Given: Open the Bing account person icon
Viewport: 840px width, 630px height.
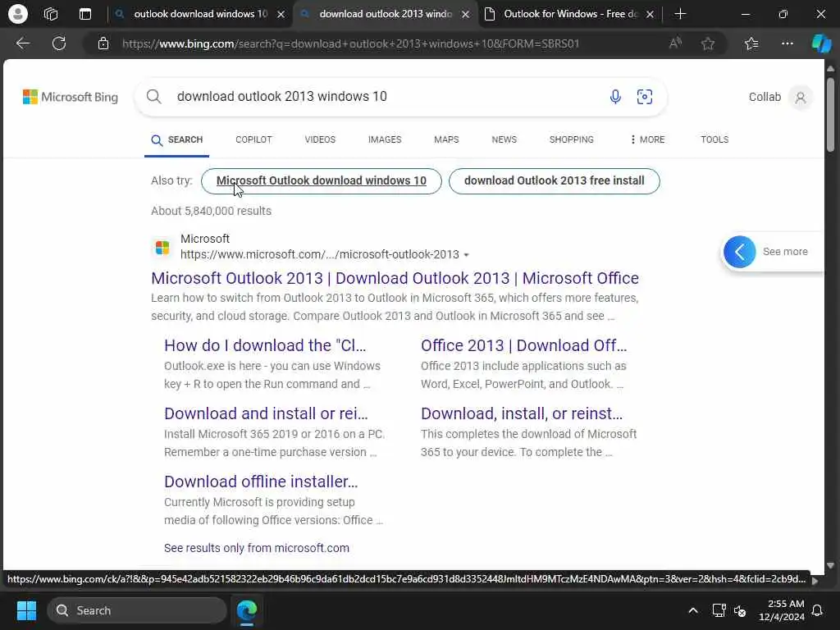Looking at the screenshot, I should [801, 98].
